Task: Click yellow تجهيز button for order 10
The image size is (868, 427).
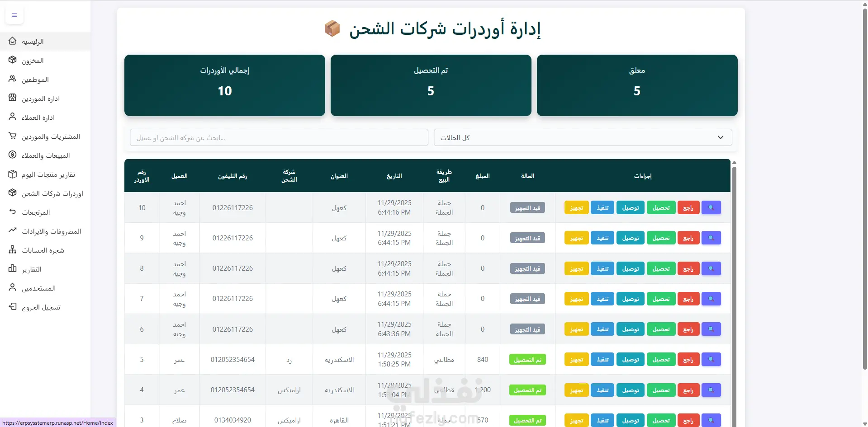Action: 576,208
